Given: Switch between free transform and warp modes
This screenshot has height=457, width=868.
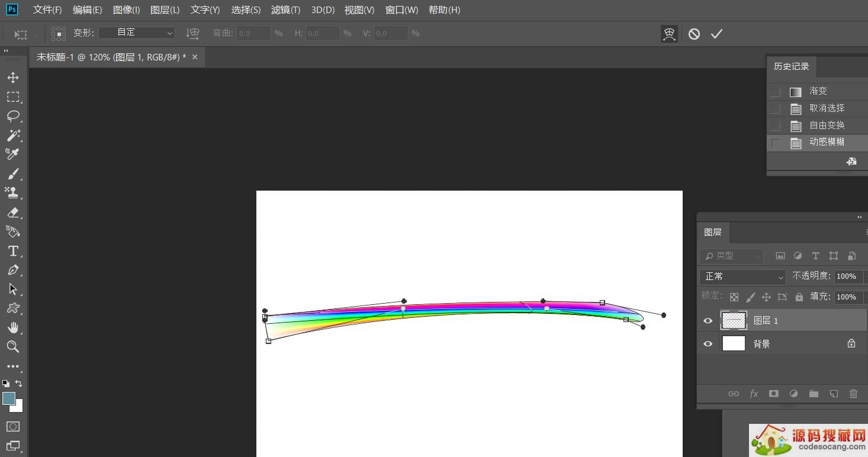Looking at the screenshot, I should (669, 34).
